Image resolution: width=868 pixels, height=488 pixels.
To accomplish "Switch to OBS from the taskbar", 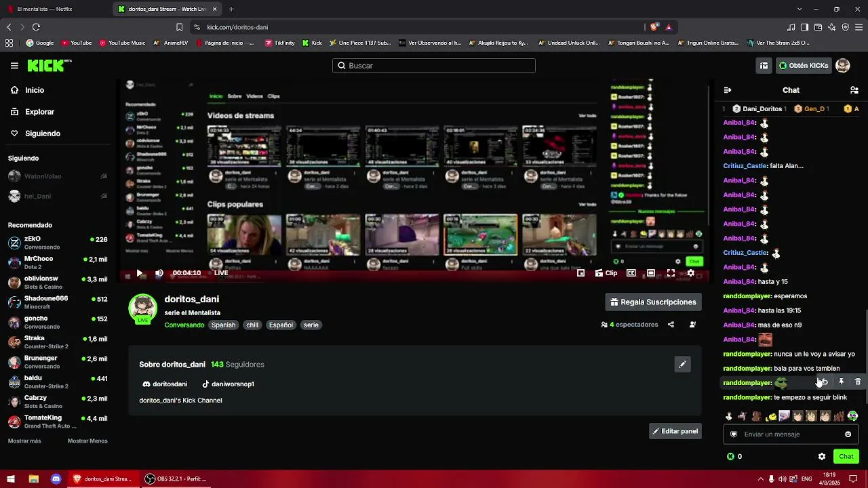I will click(176, 479).
